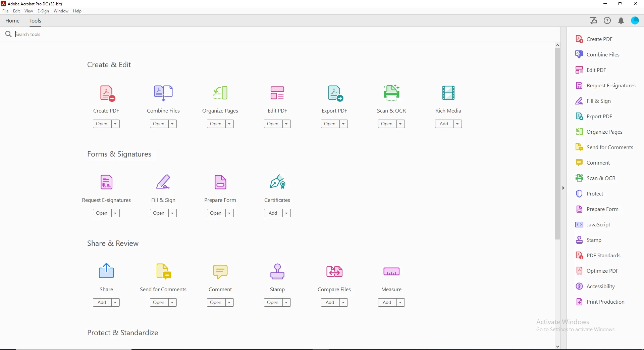
Task: Click the Open button under Scan & OCR
Action: pos(387,124)
